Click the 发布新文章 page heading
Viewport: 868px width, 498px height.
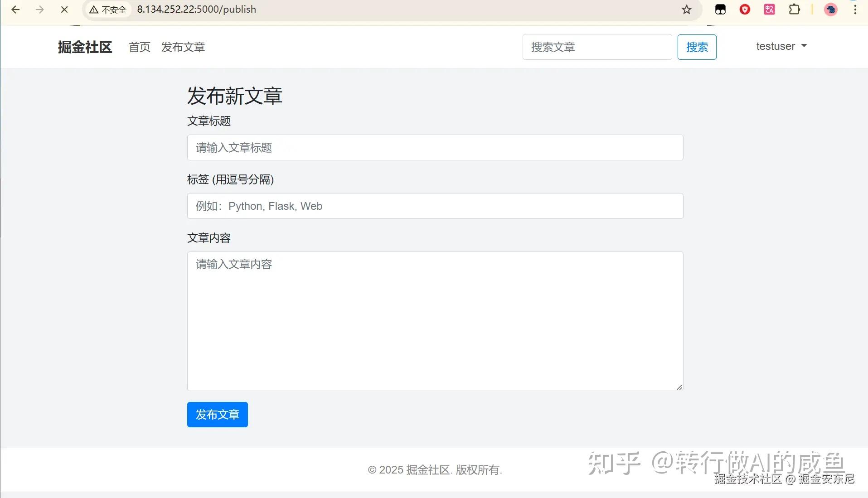235,96
